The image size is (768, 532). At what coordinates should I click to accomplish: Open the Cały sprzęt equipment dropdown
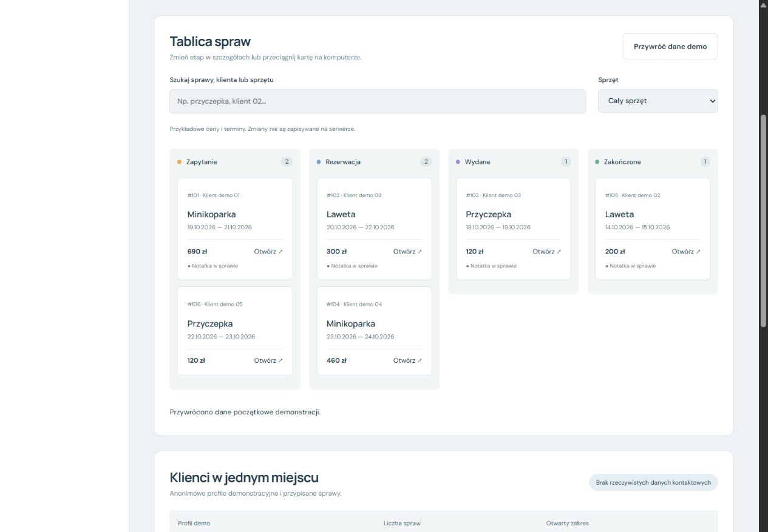pyautogui.click(x=658, y=101)
